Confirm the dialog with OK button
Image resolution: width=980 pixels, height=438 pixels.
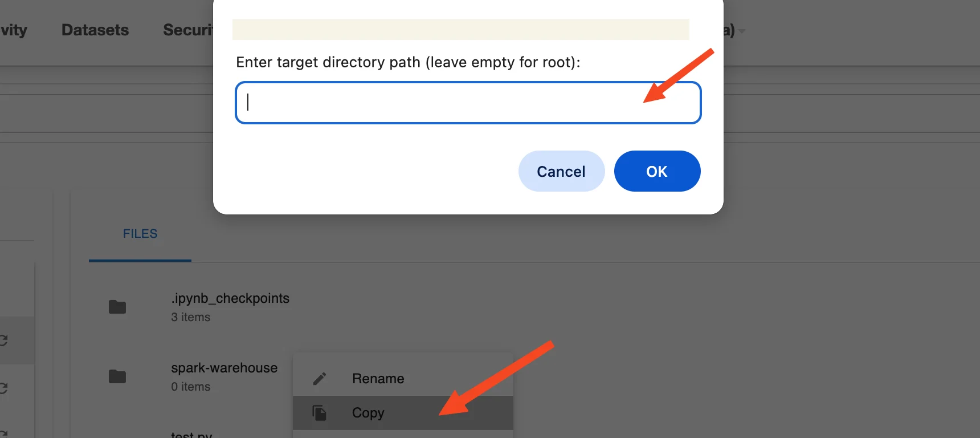657,171
